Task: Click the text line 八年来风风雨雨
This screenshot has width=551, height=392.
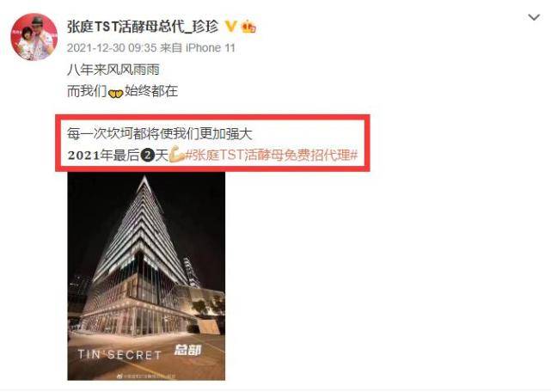Action: [113, 70]
